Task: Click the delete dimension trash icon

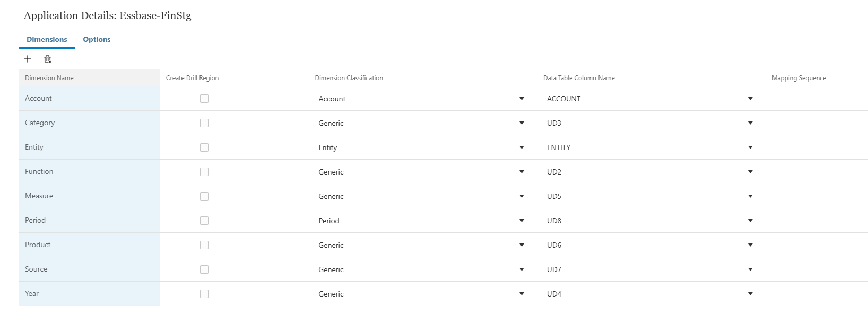Action: click(x=47, y=59)
